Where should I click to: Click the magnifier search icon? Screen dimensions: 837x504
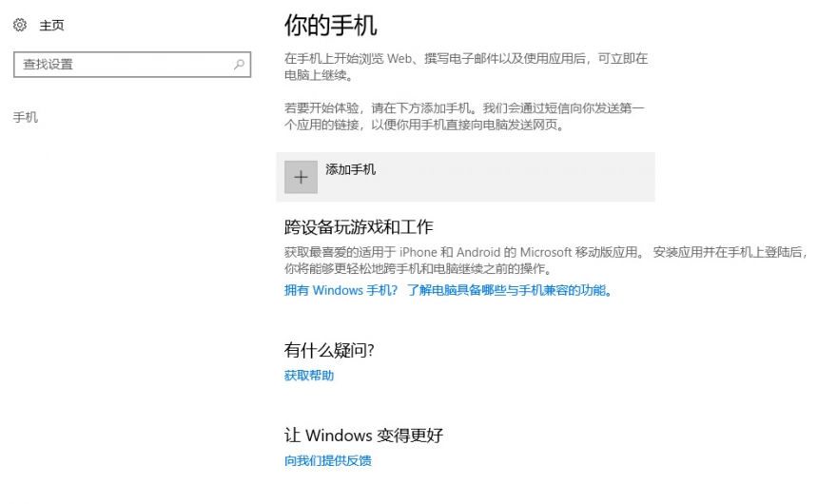click(239, 65)
